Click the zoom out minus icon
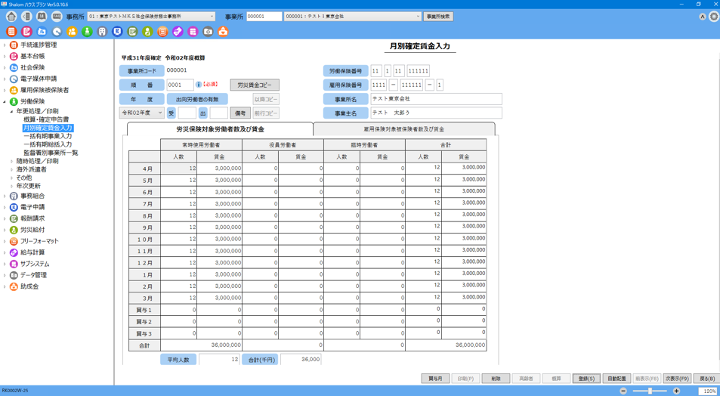 coord(623,391)
